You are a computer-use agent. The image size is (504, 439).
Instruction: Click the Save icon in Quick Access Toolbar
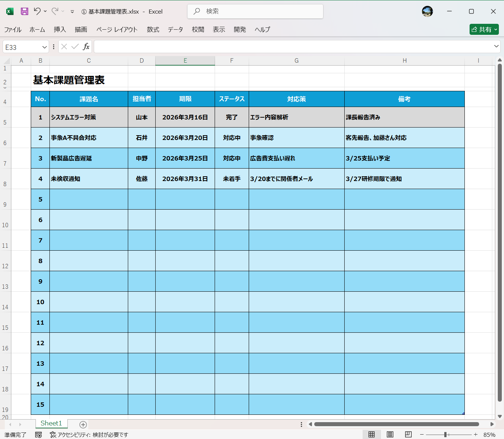tap(24, 11)
